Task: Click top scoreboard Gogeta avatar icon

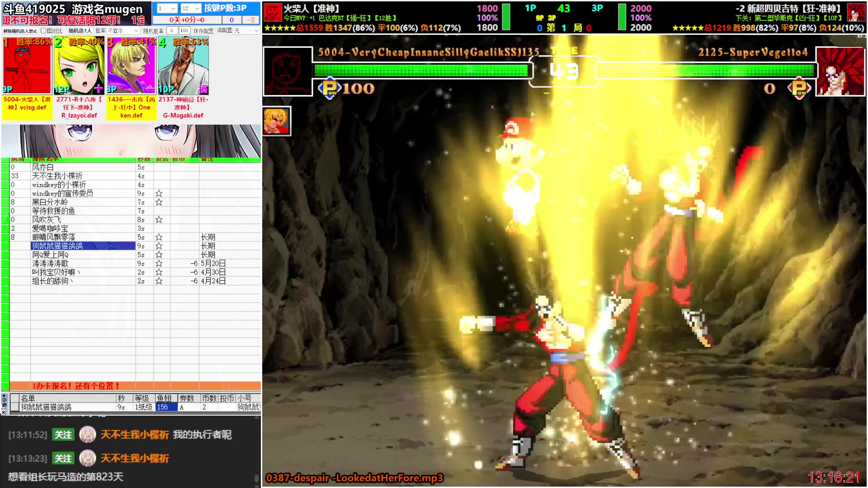Action: tap(856, 12)
